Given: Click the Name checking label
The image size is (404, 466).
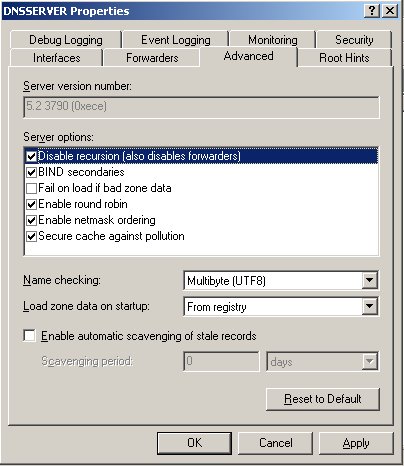Looking at the screenshot, I should (62, 280).
